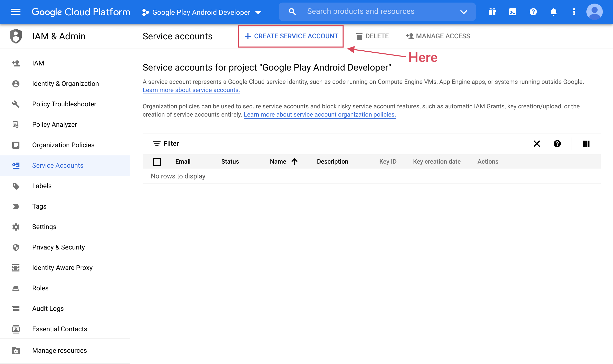Activate Cloud Shell terminal icon
Image resolution: width=613 pixels, height=364 pixels.
[513, 12]
